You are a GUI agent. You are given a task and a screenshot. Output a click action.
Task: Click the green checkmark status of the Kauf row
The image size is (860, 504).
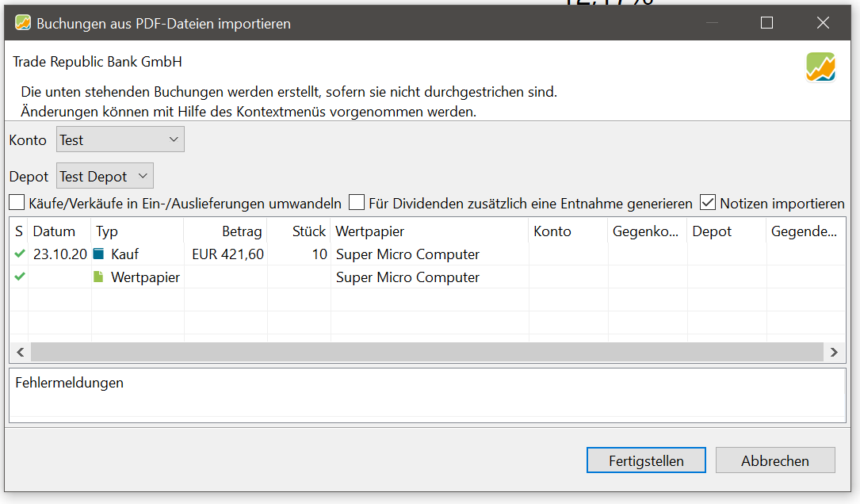pos(20,254)
